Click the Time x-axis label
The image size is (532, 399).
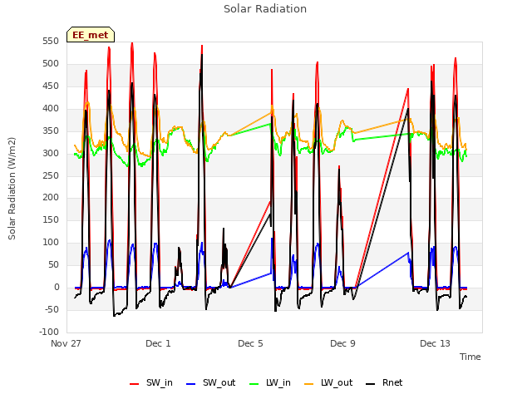tap(470, 357)
